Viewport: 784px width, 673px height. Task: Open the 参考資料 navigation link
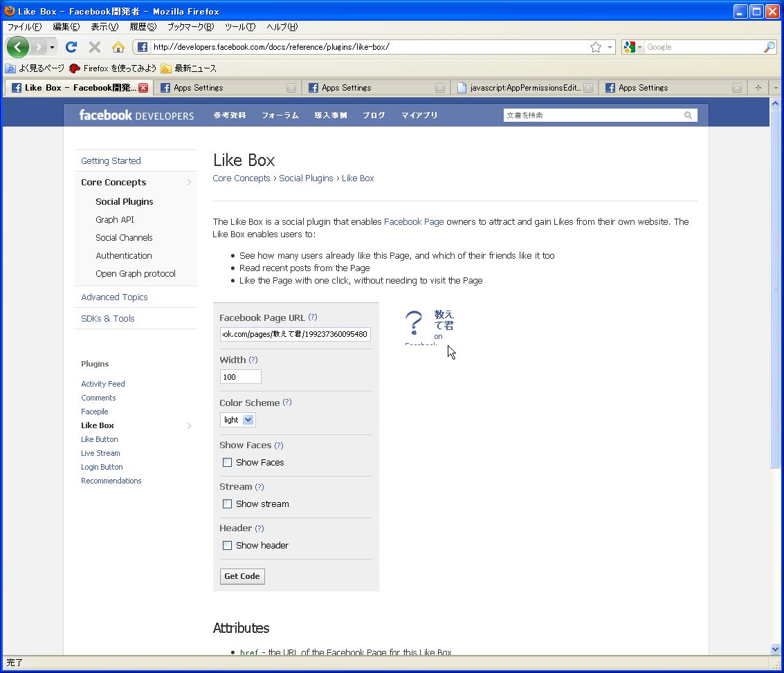[230, 116]
